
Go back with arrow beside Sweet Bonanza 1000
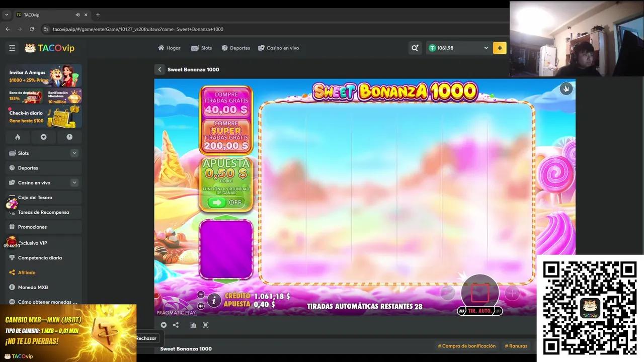click(159, 69)
